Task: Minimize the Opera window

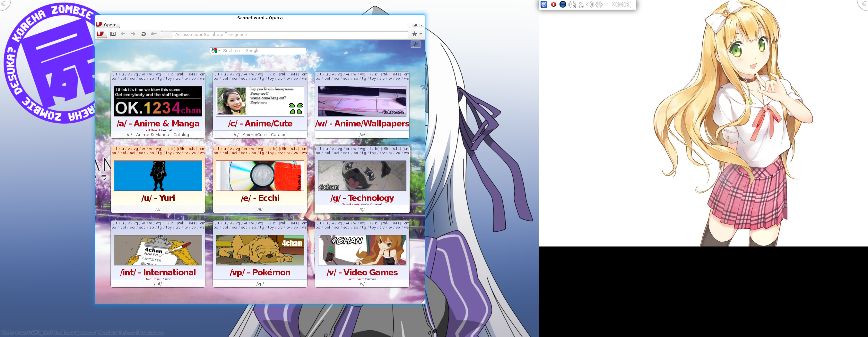Action: 410,26
